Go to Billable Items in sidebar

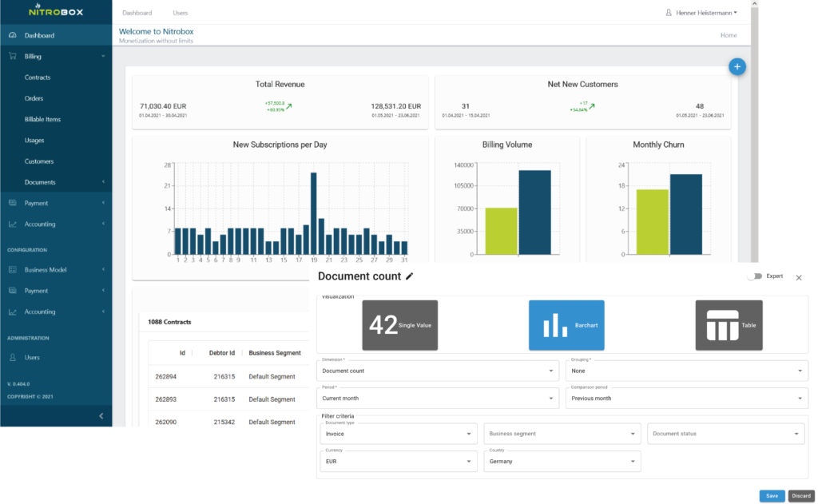[x=42, y=119]
